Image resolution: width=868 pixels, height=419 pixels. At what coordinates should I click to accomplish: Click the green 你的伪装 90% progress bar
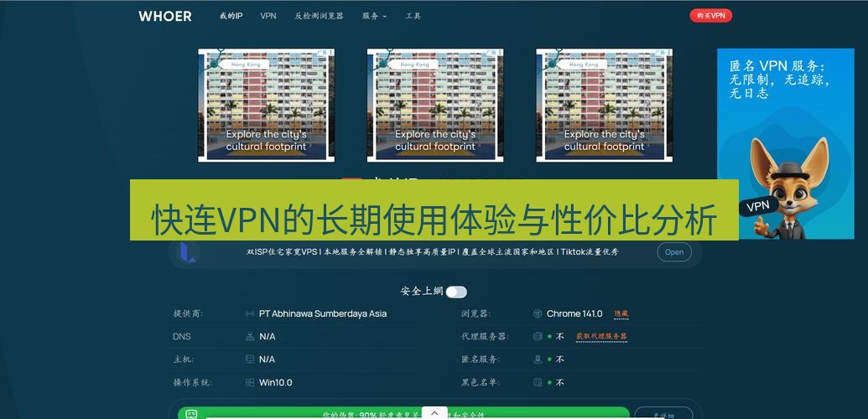click(x=403, y=413)
